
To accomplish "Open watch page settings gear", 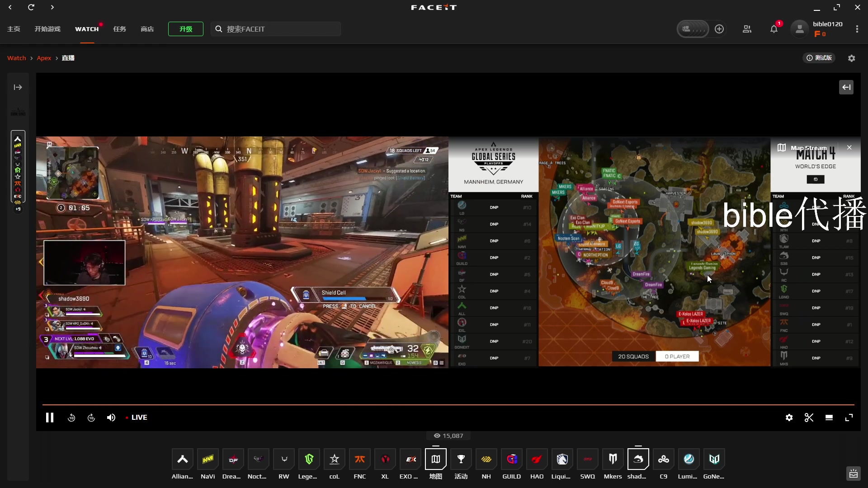I will click(x=852, y=58).
